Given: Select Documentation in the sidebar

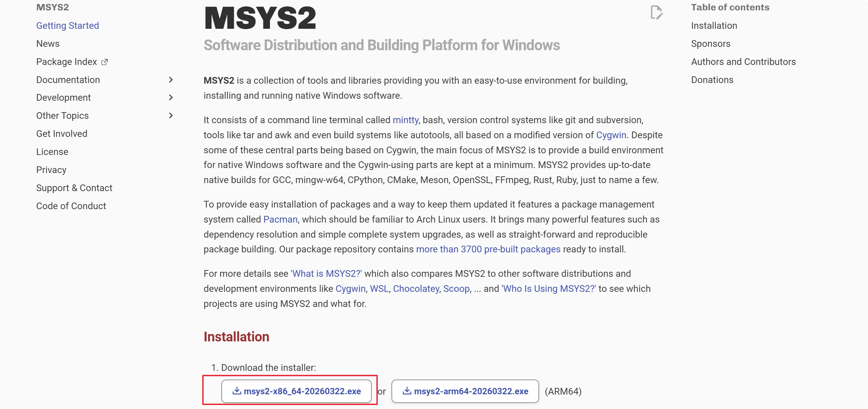Looking at the screenshot, I should click(68, 80).
